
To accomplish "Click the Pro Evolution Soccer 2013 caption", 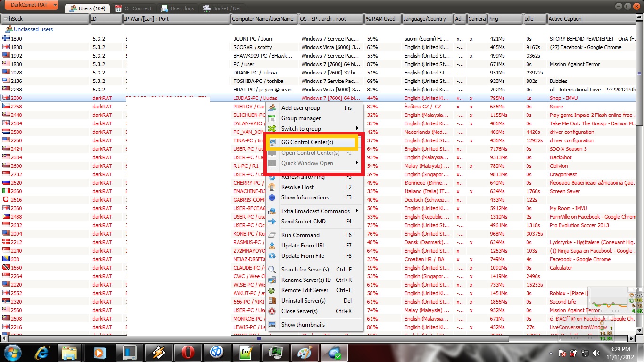I will pos(579,225).
